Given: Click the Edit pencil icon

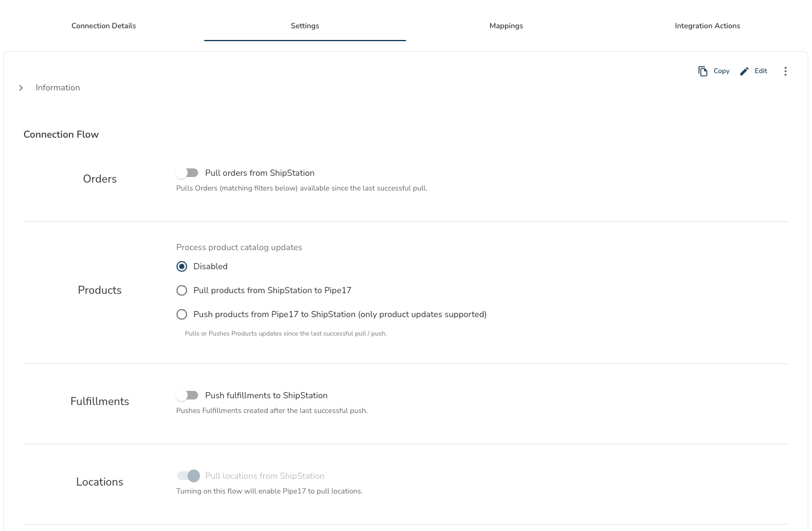Looking at the screenshot, I should [744, 71].
